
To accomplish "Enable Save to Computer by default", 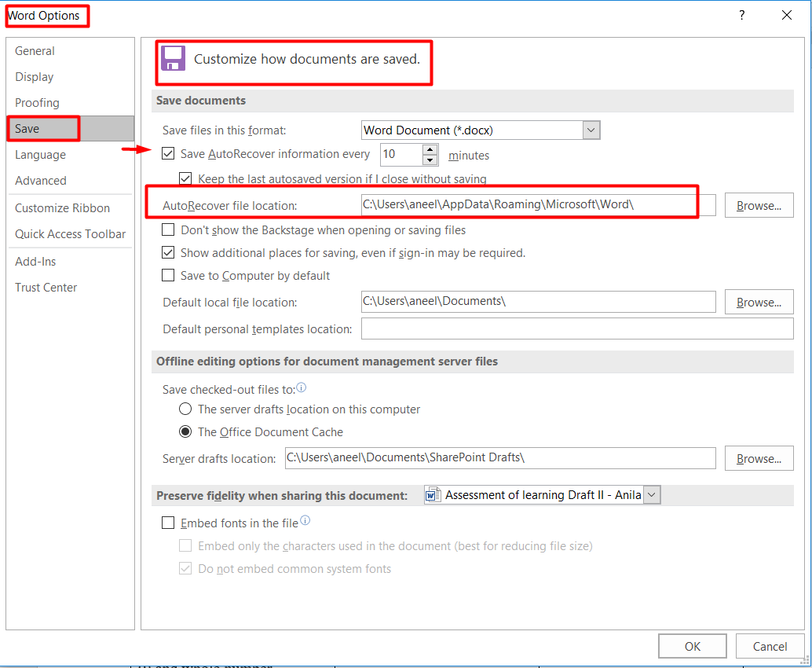I will point(168,275).
